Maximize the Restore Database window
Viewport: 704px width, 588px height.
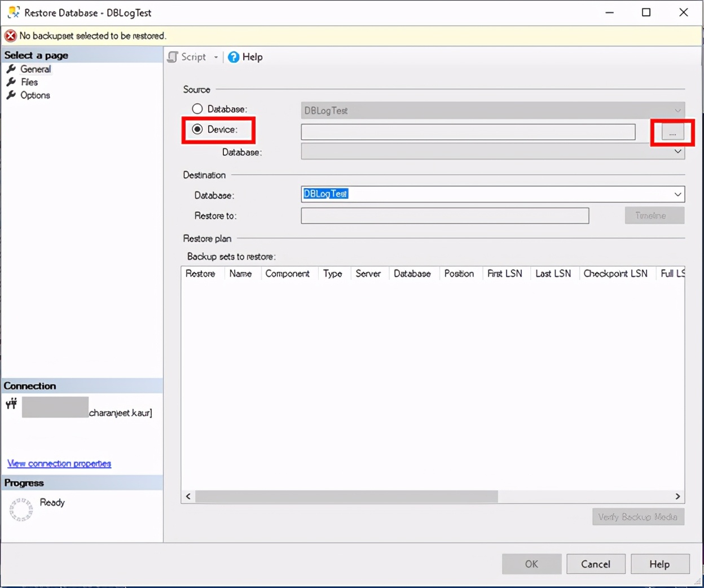(x=646, y=12)
